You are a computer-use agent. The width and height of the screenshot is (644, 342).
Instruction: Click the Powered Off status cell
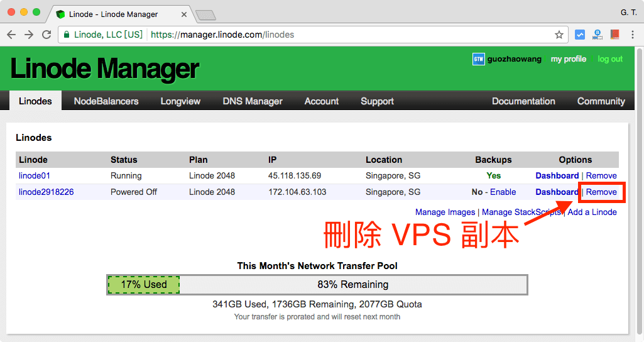(134, 192)
